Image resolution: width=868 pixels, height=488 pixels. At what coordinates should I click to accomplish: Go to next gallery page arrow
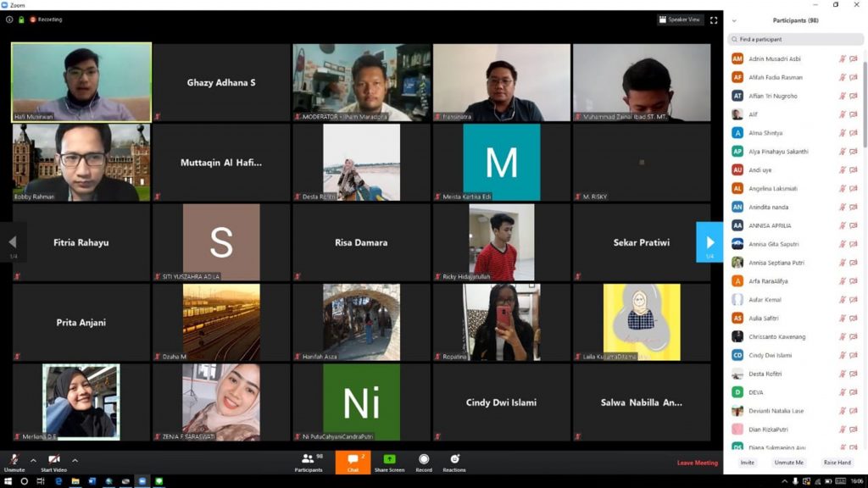click(709, 242)
